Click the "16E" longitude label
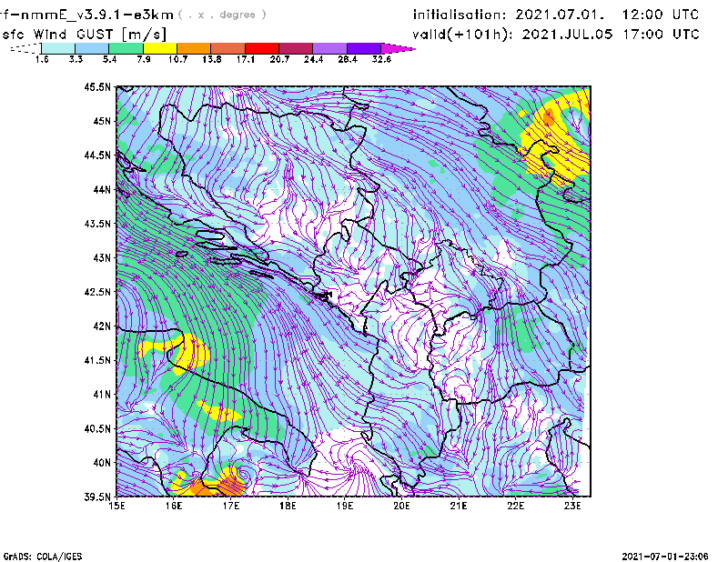728x562 pixels. [174, 506]
